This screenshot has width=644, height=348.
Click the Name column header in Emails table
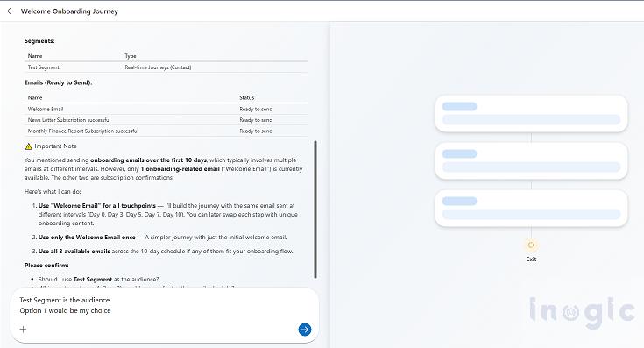tap(35, 98)
